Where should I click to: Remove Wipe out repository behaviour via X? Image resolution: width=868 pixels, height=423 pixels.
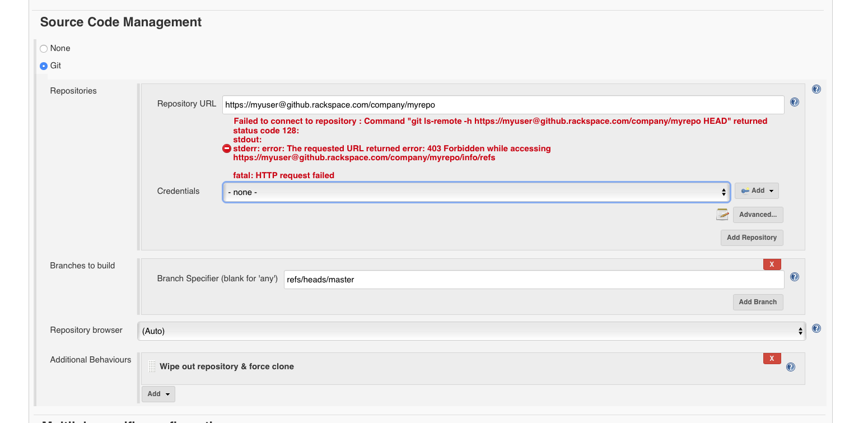pyautogui.click(x=772, y=359)
